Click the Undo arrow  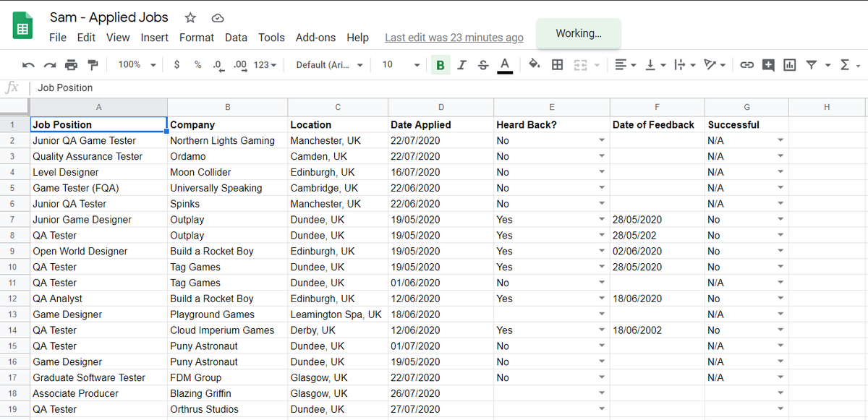click(28, 65)
